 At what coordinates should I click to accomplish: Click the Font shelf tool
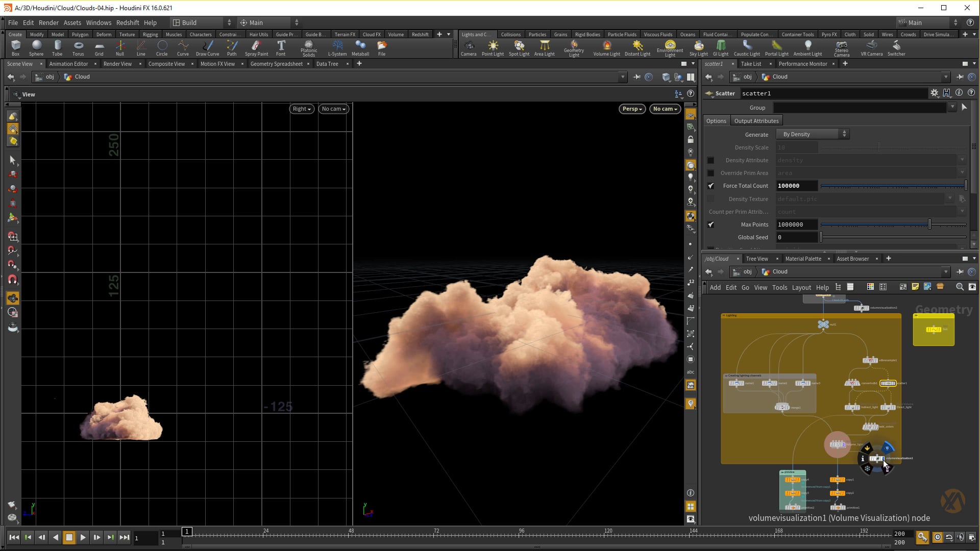pos(281,48)
